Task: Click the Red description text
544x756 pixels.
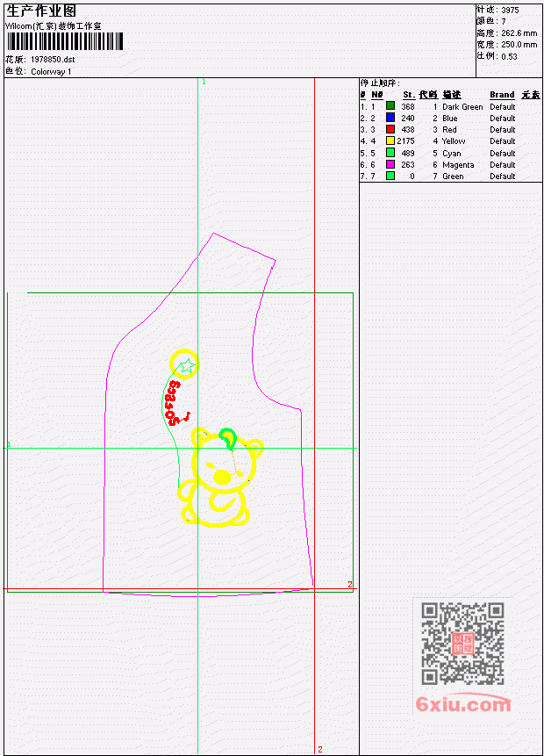Action: (x=449, y=130)
